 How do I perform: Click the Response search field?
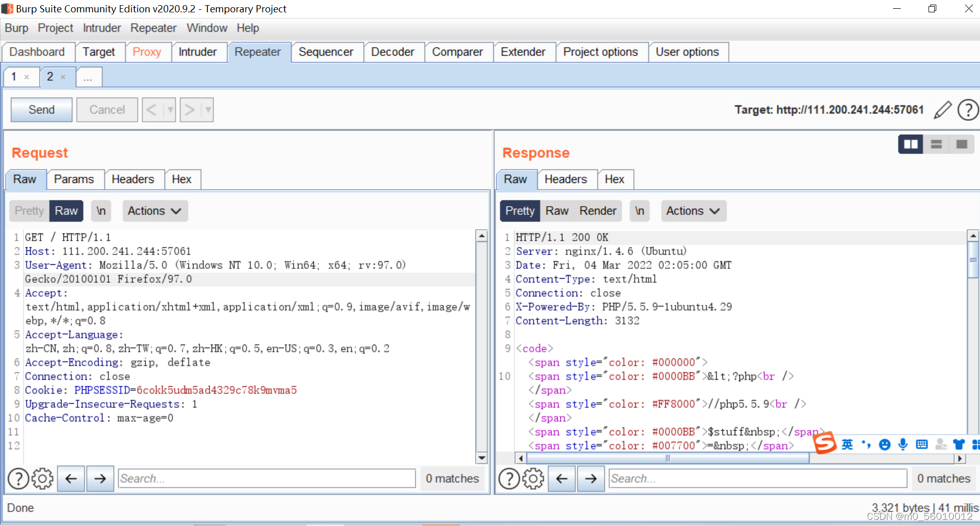[757, 479]
